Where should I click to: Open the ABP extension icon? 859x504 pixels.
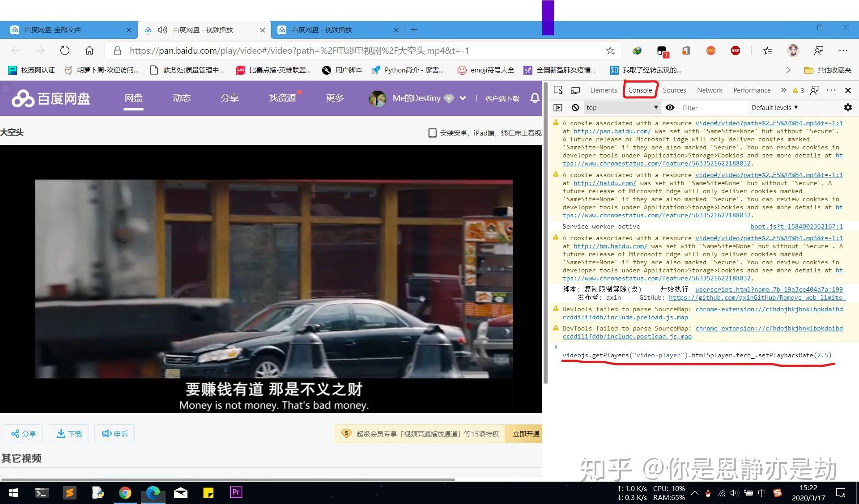pos(735,51)
